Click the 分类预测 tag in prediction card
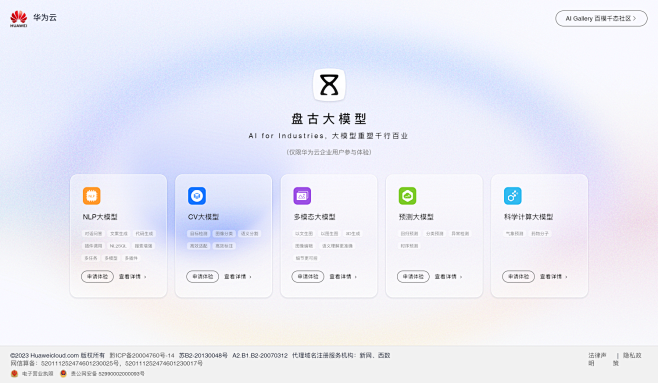The height and width of the screenshot is (383, 658). (x=435, y=234)
